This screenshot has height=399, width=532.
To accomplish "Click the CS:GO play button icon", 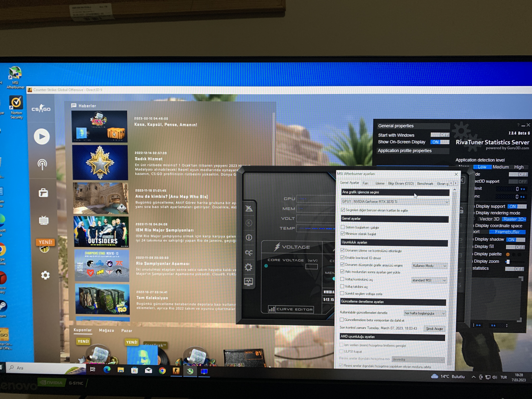I will tap(42, 136).
